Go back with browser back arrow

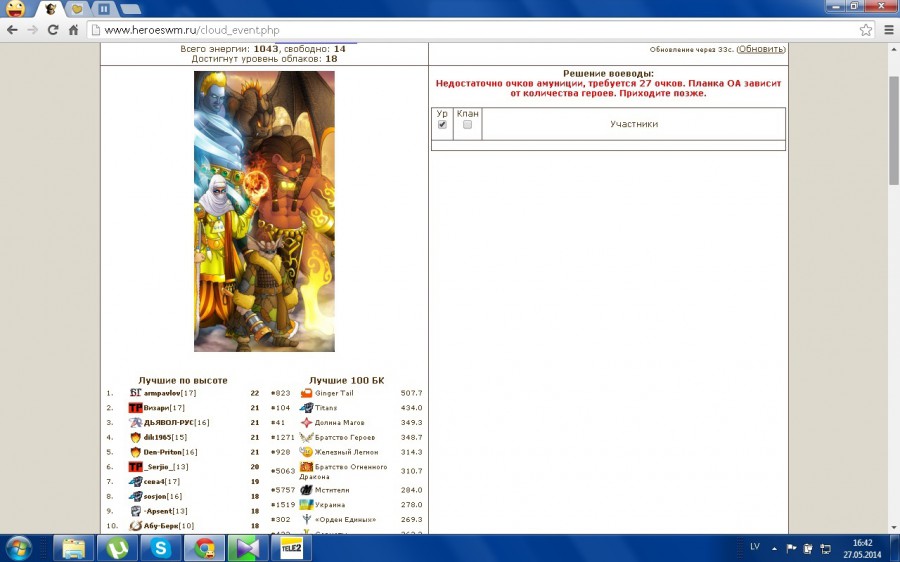click(12, 30)
